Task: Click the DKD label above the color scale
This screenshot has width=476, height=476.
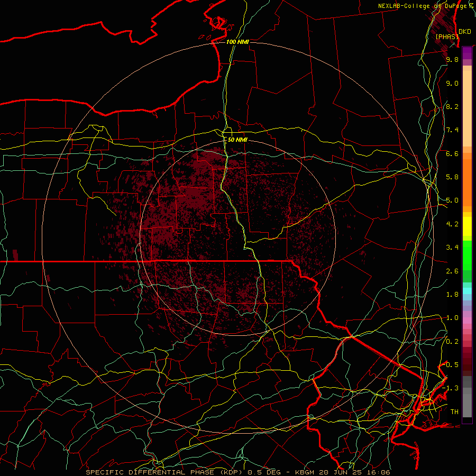Action: (x=465, y=32)
